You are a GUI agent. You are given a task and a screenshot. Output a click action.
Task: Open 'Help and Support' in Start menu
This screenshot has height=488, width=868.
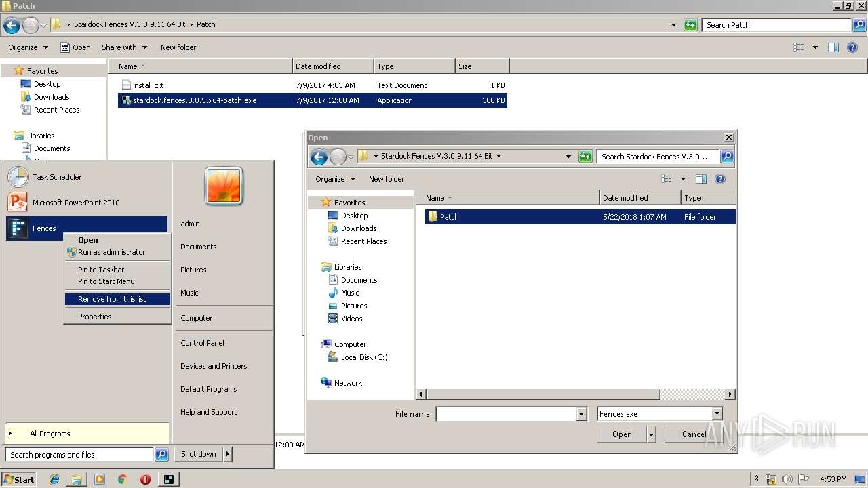(x=209, y=412)
